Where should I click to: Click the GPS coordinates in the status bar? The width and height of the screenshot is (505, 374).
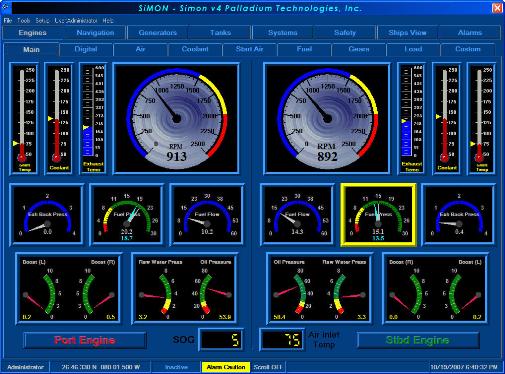(x=101, y=367)
